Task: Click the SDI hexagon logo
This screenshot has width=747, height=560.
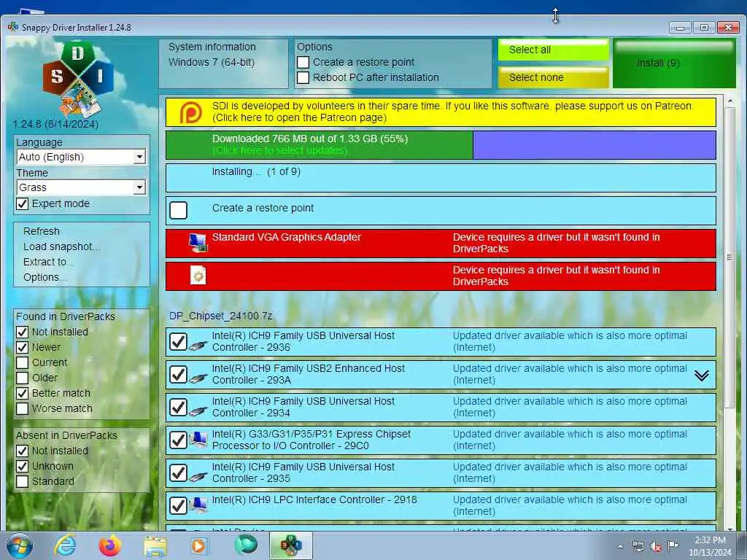Action: click(x=78, y=79)
